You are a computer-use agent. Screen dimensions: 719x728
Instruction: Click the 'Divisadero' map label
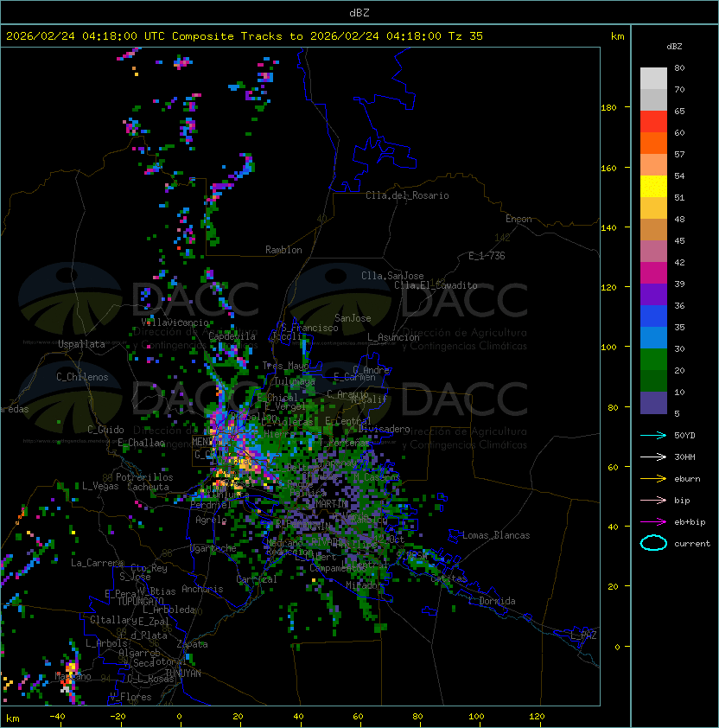pyautogui.click(x=384, y=429)
